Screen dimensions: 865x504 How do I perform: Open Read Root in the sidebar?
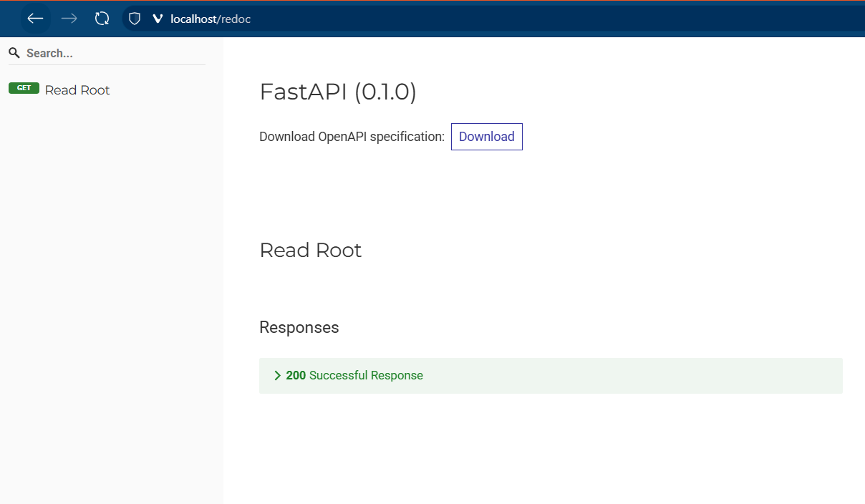click(77, 90)
